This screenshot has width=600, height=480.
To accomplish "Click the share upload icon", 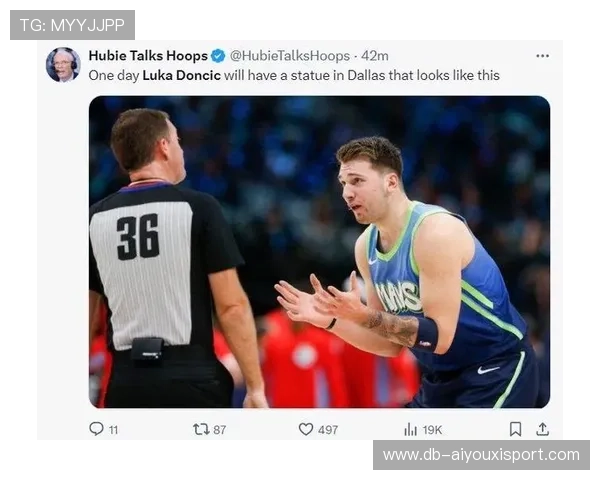I will (543, 429).
